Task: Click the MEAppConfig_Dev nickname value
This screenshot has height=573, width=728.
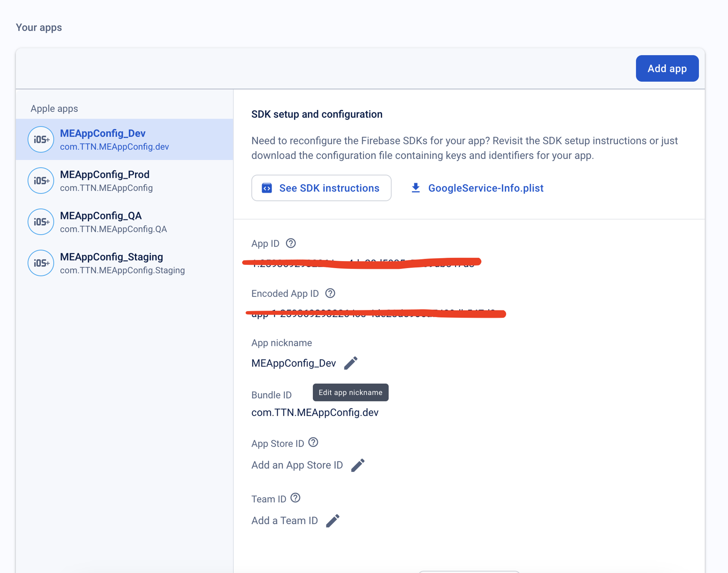Action: [x=294, y=363]
